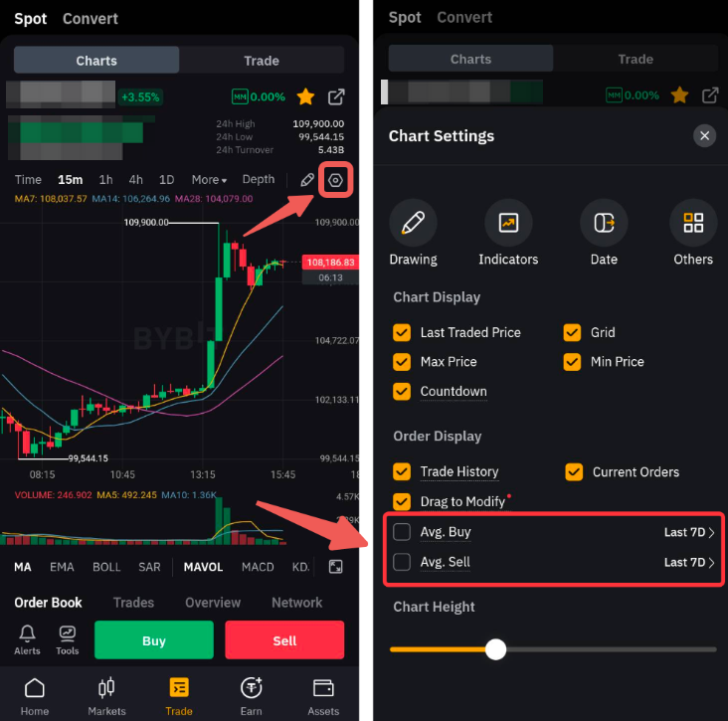Screen dimensions: 728x721
Task: Open the Others grid icon
Action: pos(693,223)
